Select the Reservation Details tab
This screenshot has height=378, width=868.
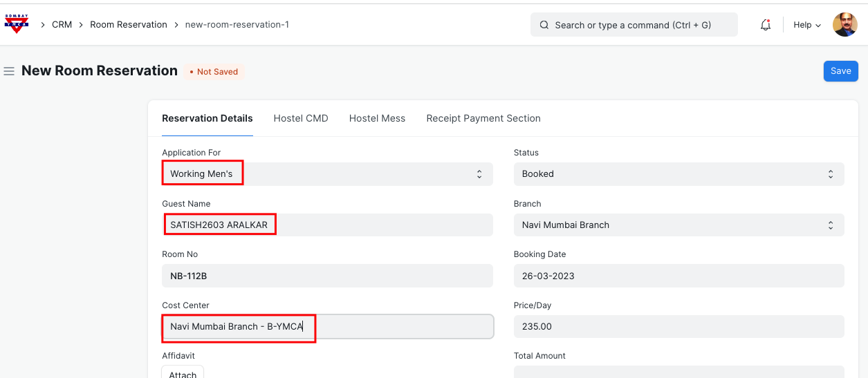click(207, 118)
